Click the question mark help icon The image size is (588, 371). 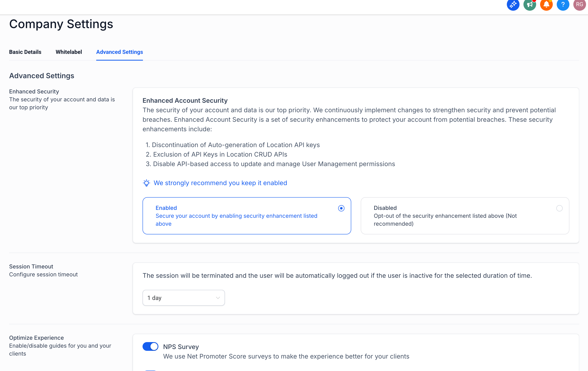point(563,5)
